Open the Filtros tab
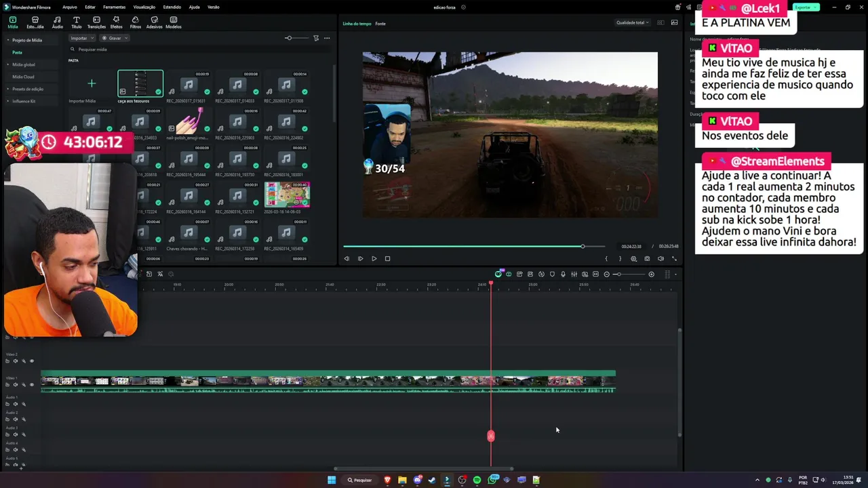Image resolution: width=868 pixels, height=488 pixels. click(x=135, y=22)
